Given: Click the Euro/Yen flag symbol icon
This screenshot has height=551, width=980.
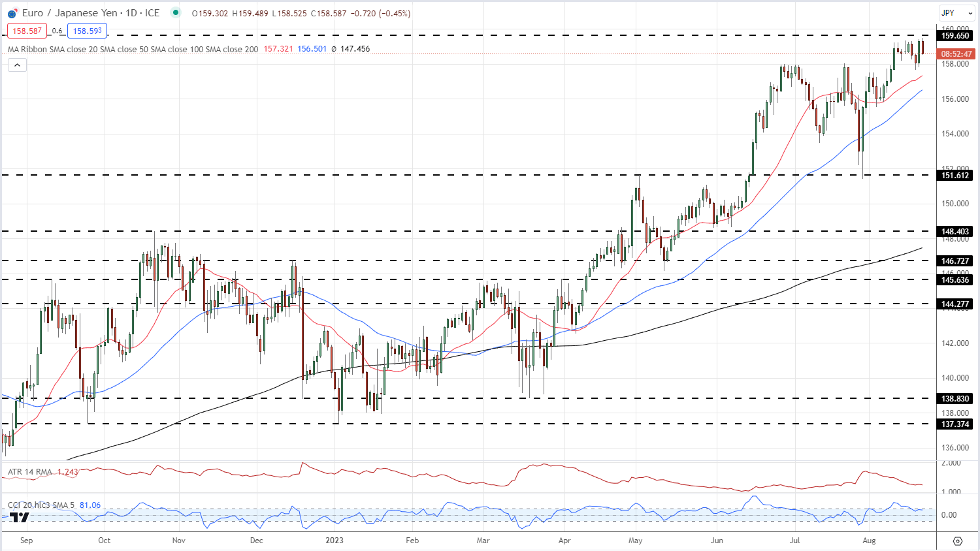Looking at the screenshot, I should click(12, 13).
